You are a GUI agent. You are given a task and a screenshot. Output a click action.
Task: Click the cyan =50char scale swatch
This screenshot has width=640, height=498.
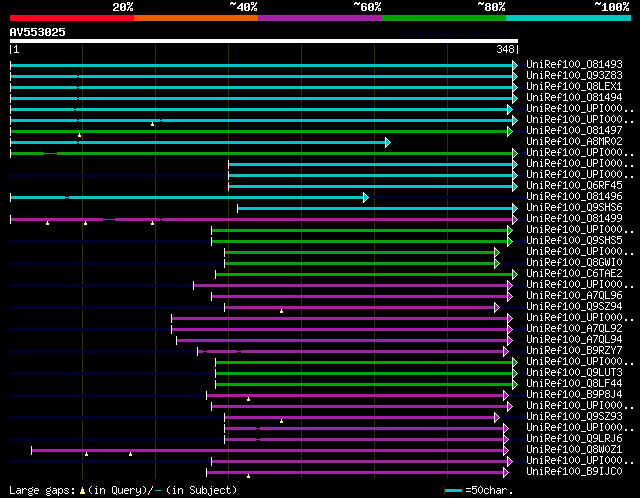453,490
